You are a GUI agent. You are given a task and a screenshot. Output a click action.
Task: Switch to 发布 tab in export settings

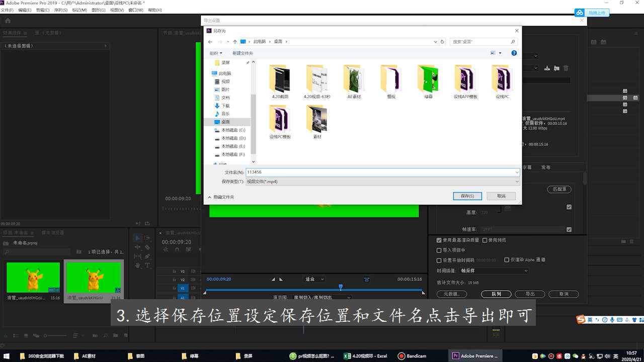pyautogui.click(x=546, y=167)
